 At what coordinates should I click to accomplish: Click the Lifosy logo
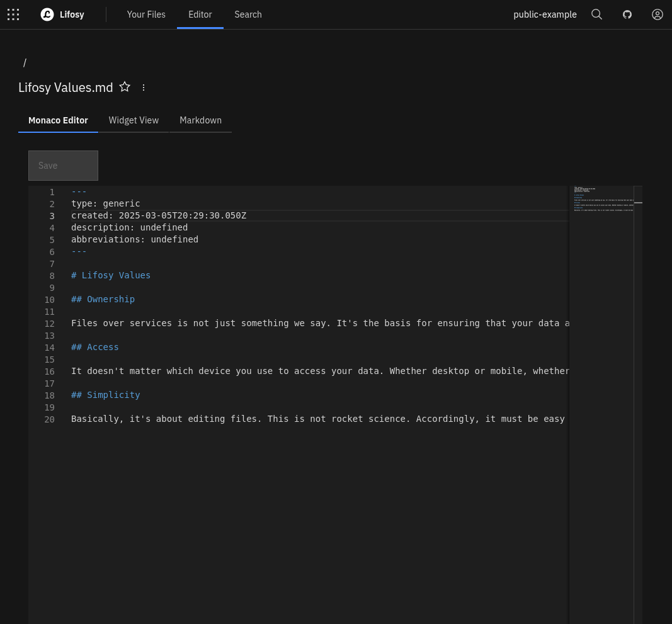click(x=62, y=14)
